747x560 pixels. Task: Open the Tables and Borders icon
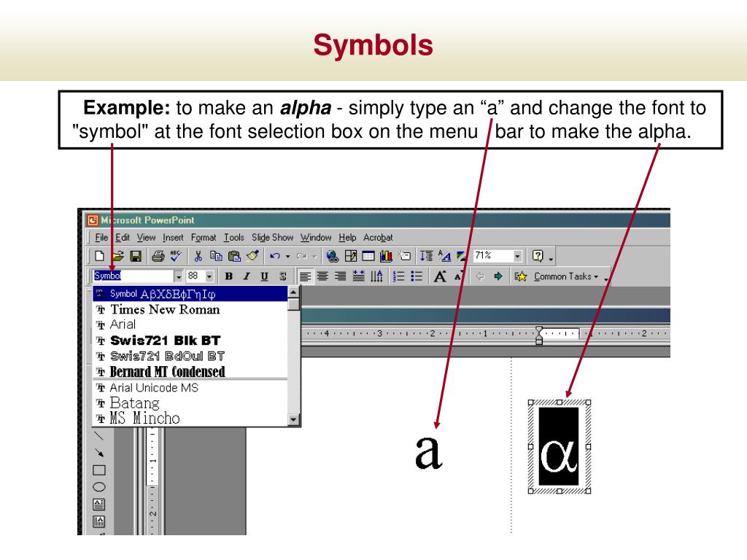point(351,256)
